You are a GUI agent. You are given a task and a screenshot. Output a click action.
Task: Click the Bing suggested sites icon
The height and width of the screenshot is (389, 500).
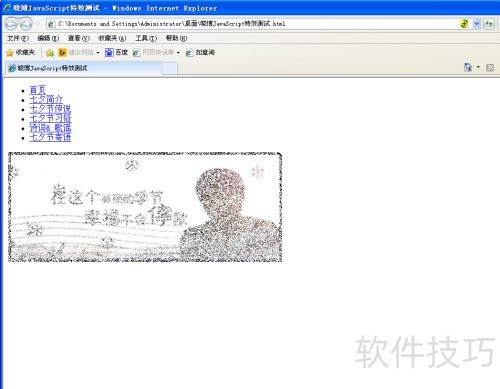tap(62, 52)
